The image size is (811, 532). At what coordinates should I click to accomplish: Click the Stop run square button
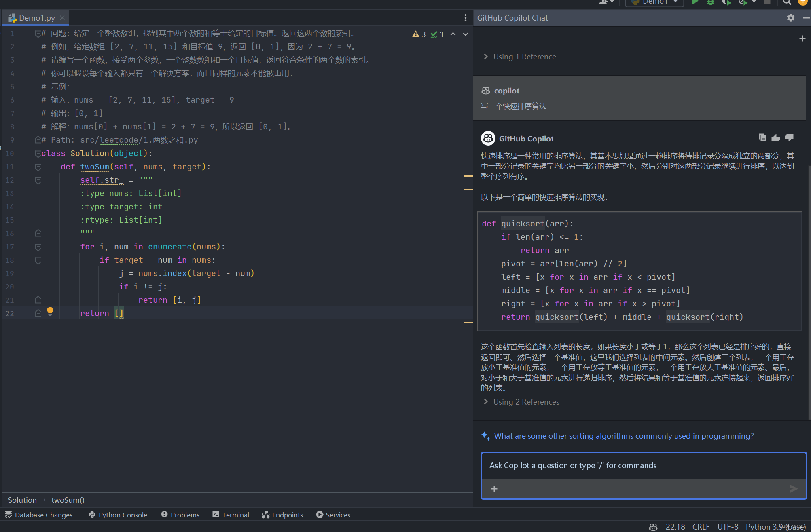tap(767, 2)
